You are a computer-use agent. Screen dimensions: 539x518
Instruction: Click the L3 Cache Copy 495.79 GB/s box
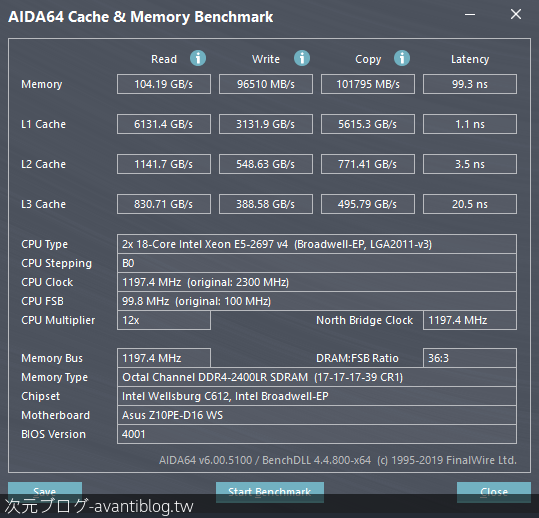click(x=368, y=204)
